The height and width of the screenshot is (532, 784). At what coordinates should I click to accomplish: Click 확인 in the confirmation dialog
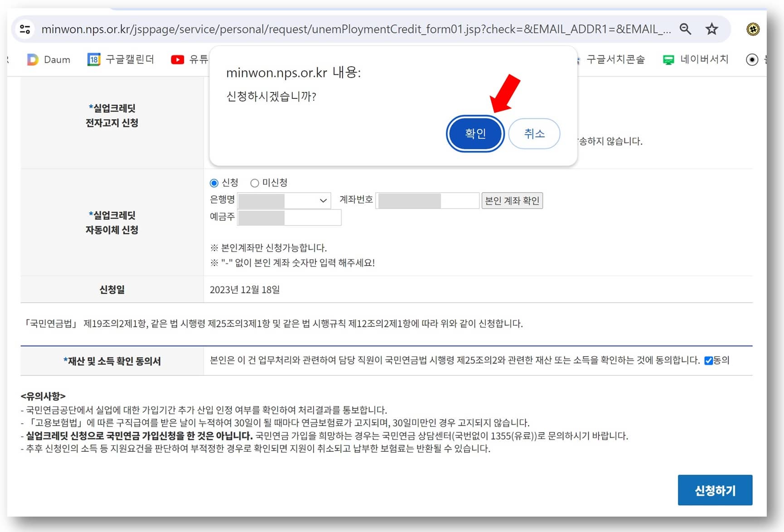475,133
